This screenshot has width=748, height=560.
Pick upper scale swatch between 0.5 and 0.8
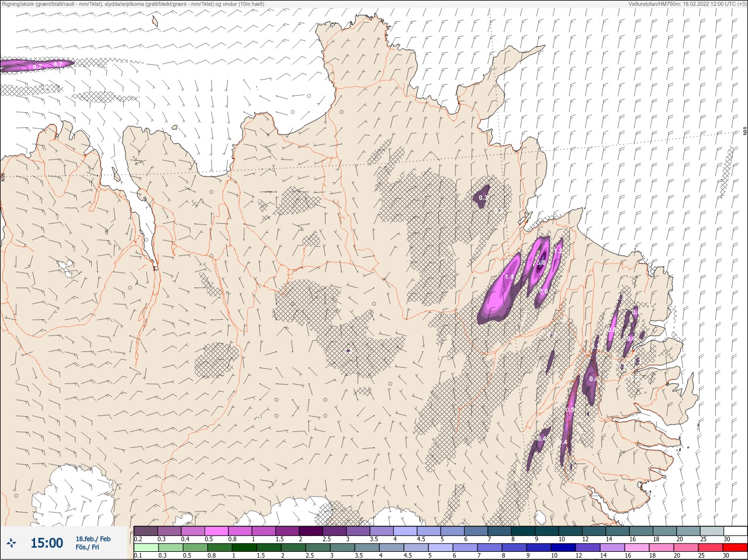pos(216,531)
